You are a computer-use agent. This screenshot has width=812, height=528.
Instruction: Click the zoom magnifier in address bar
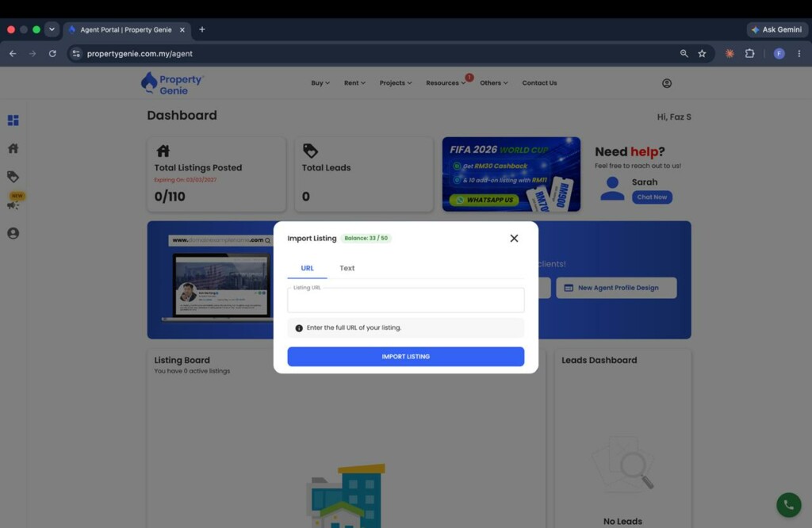pos(684,53)
